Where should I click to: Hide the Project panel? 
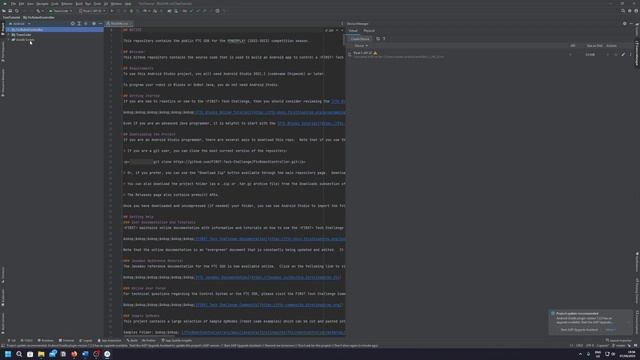click(x=100, y=24)
